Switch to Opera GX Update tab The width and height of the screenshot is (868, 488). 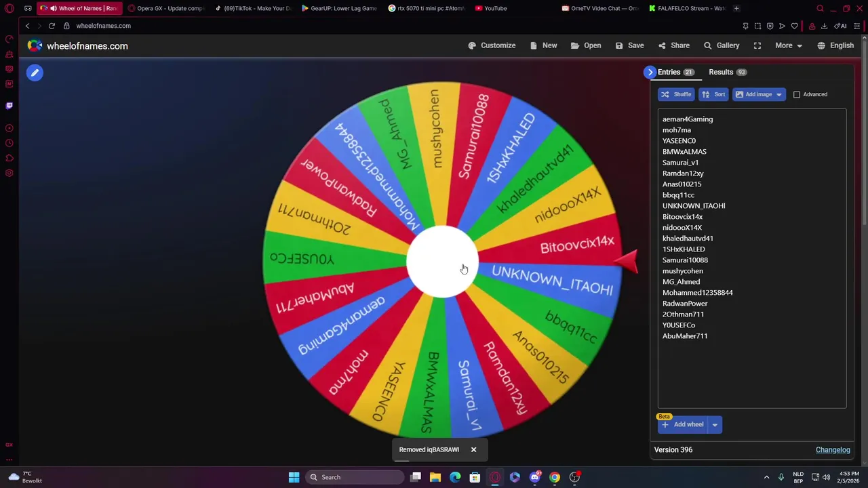tap(165, 8)
